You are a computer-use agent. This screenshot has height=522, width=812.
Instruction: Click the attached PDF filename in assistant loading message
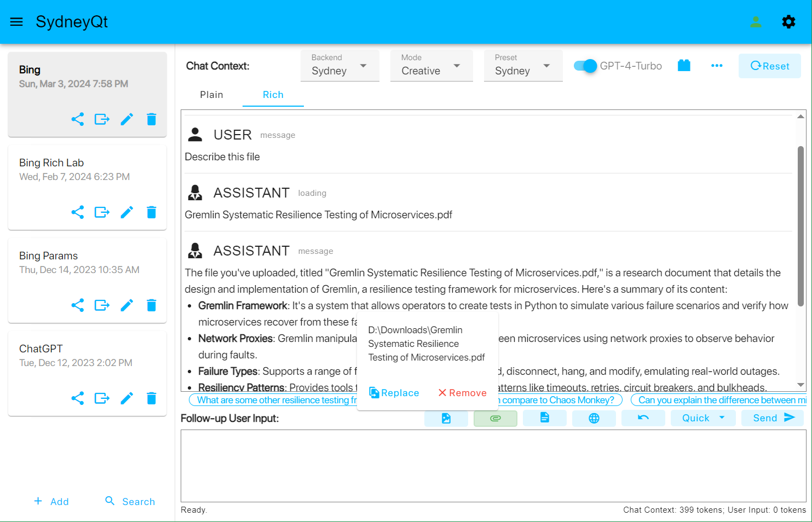pyautogui.click(x=319, y=214)
